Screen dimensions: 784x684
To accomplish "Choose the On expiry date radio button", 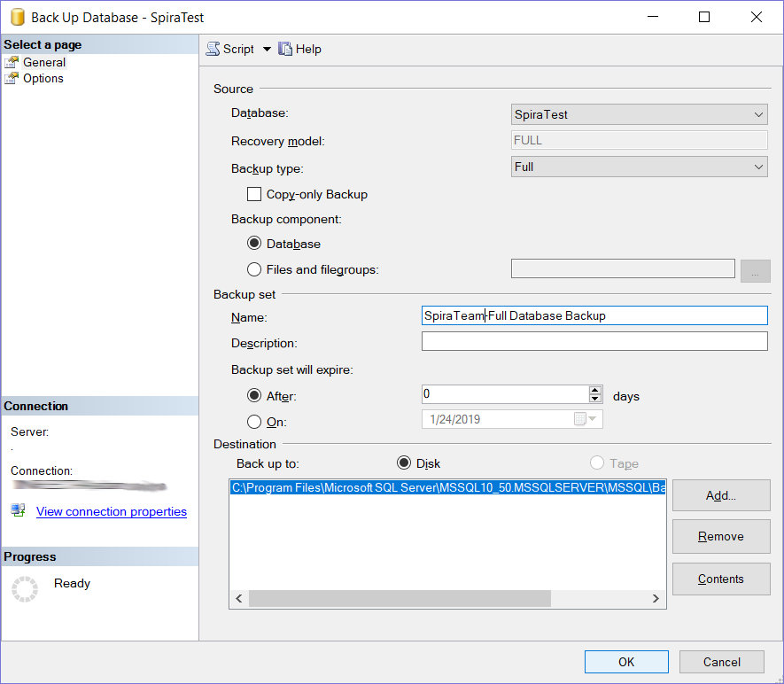I will (255, 422).
